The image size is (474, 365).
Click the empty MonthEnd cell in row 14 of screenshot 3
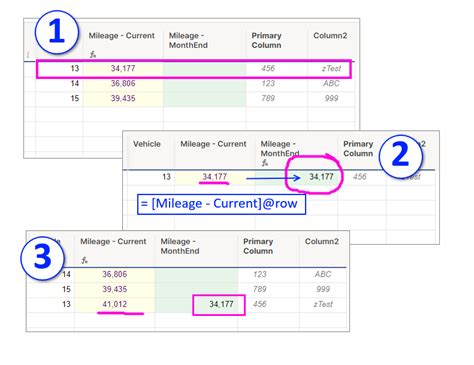point(196,275)
